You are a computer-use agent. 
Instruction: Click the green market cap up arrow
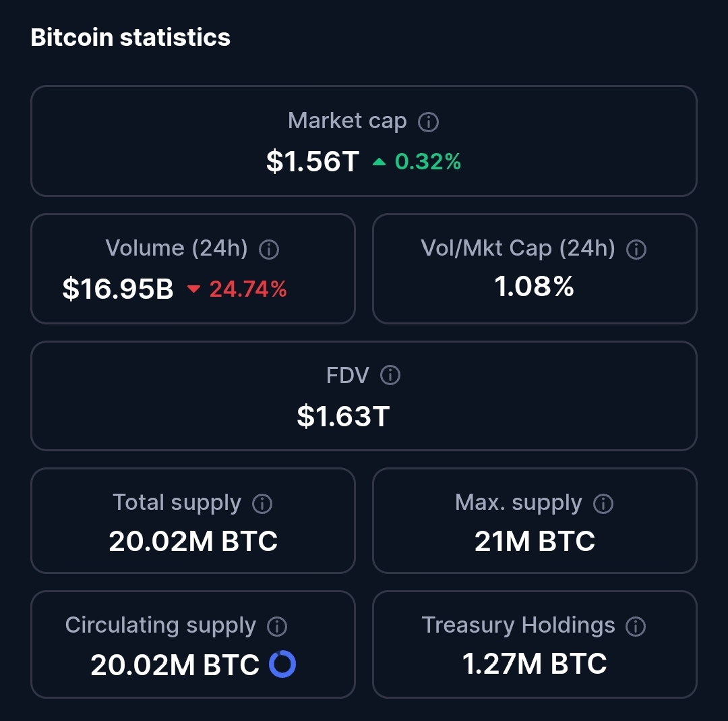click(x=380, y=162)
